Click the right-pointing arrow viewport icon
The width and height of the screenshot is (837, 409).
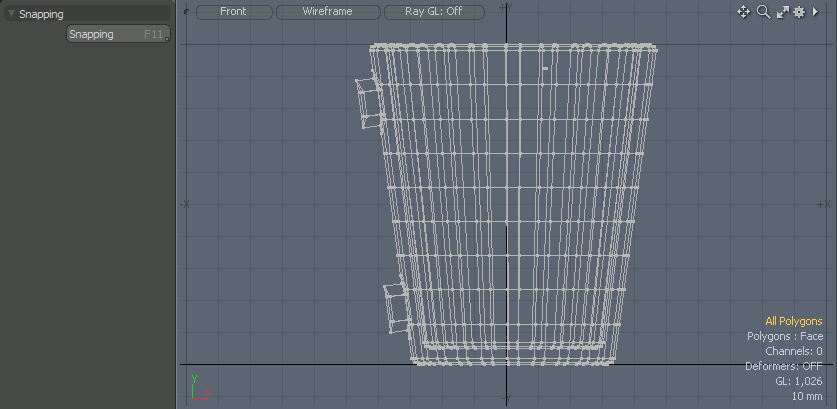(x=816, y=12)
